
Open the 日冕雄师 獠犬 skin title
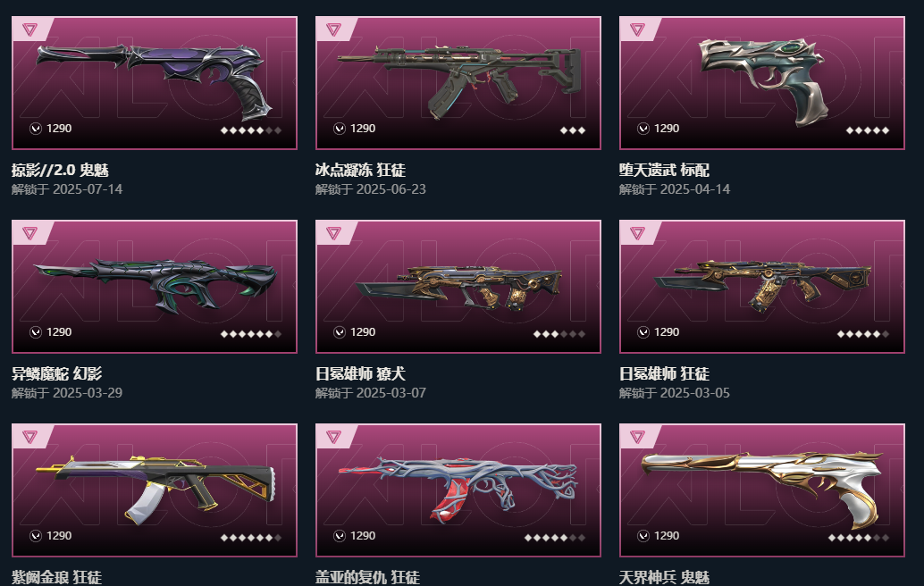point(360,373)
